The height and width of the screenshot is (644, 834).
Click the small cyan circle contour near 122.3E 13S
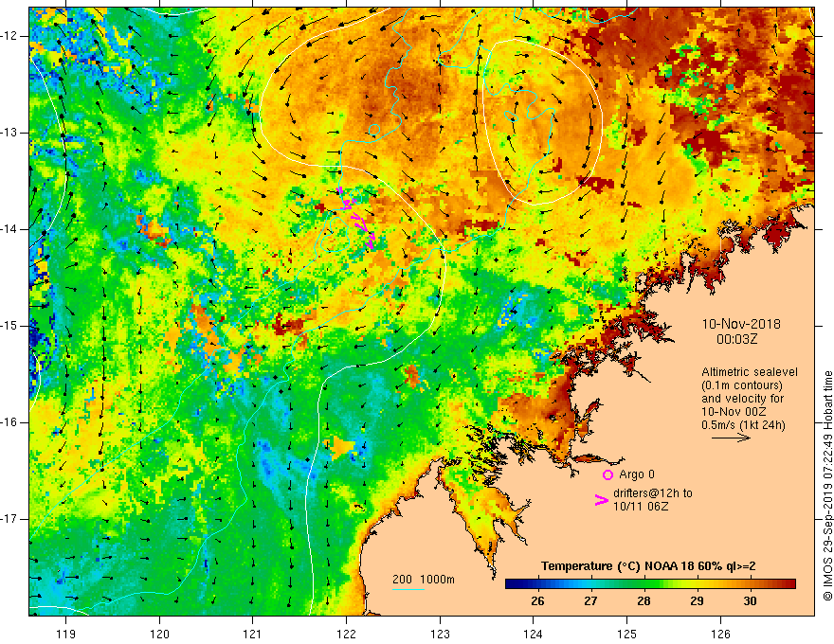[374, 130]
